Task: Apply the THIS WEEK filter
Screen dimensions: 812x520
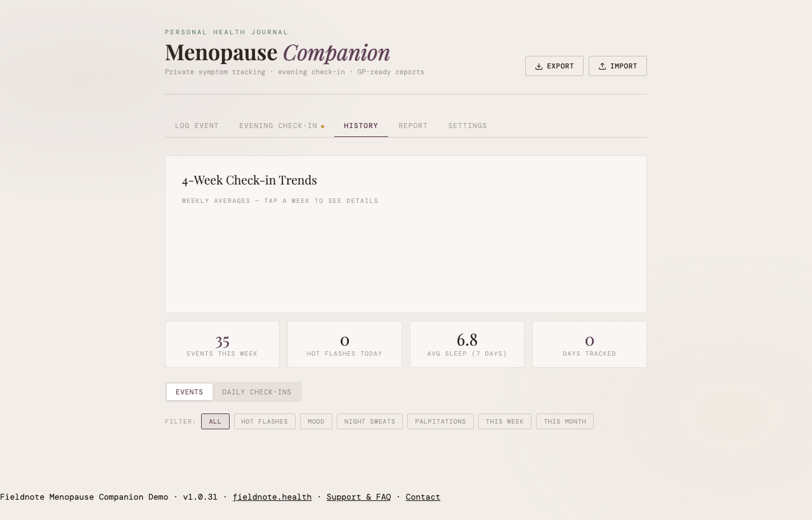Action: coord(505,420)
